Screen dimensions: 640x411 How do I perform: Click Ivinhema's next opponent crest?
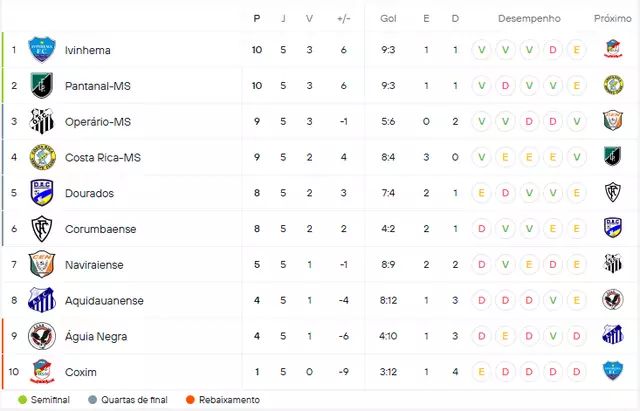click(613, 49)
